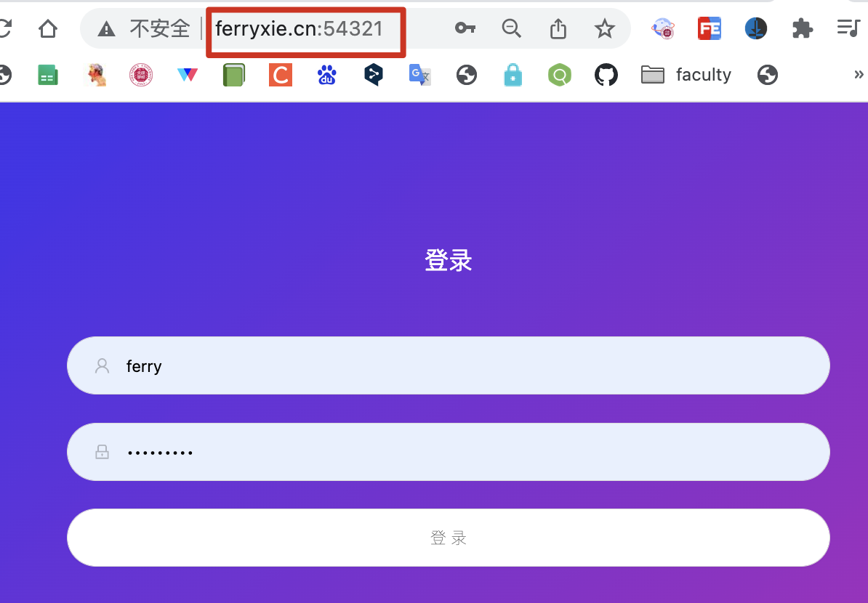This screenshot has width=868, height=603.
Task: Open the Google Translate bookmark
Action: point(419,75)
